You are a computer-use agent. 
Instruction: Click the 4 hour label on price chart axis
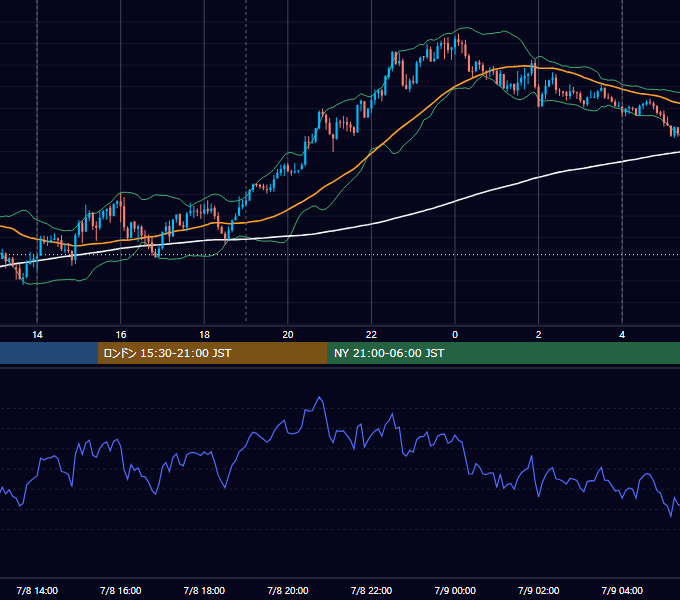(622, 335)
